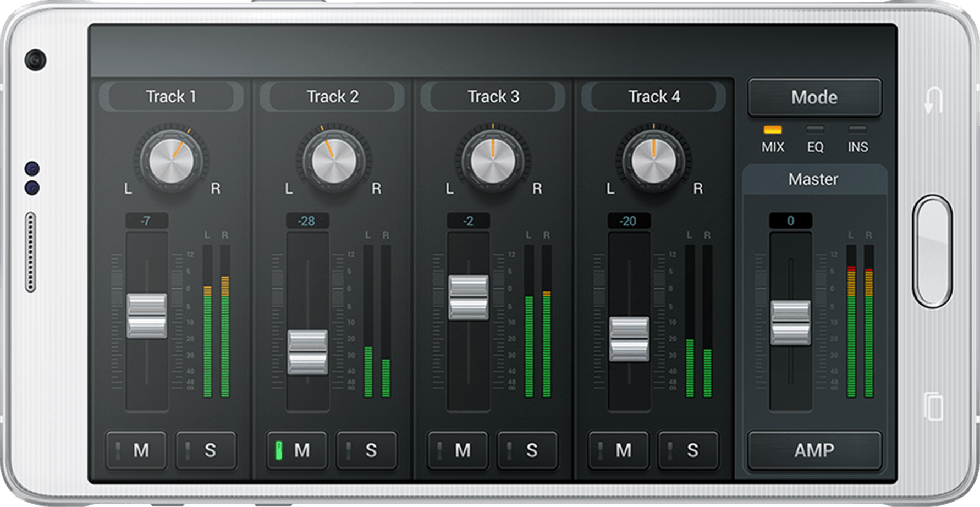Select the Track 3 name label
The image size is (980, 507).
coord(493,97)
